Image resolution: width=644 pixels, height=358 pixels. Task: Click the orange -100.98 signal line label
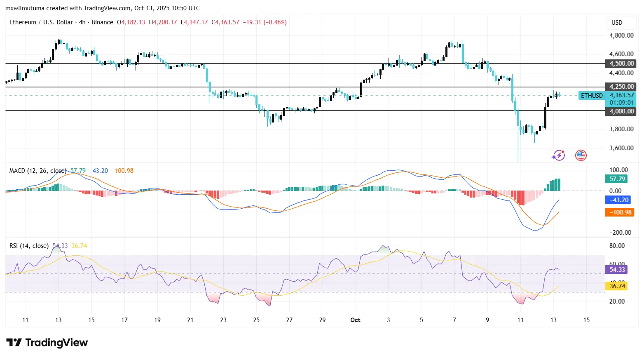pyautogui.click(x=619, y=212)
